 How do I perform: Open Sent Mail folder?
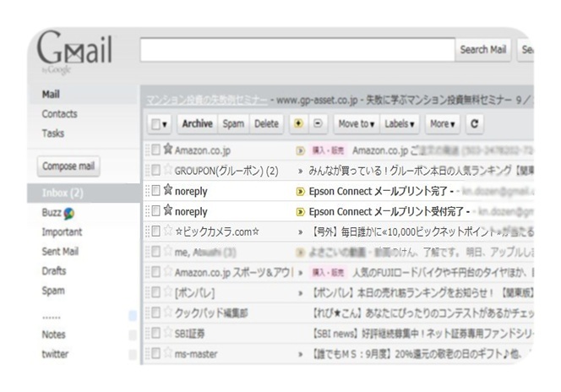60,252
